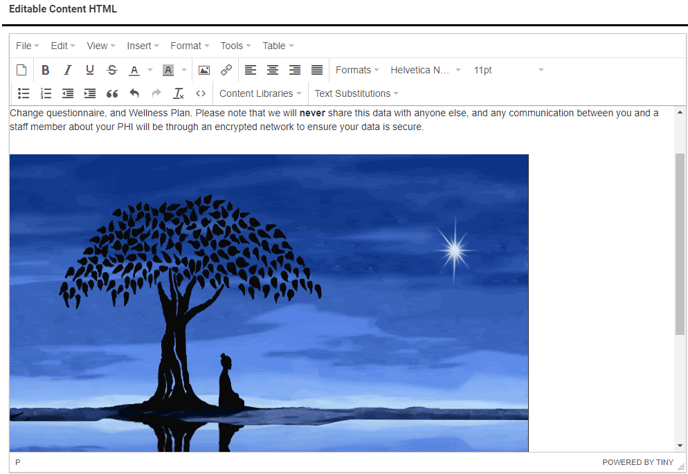Toggle bullet list formatting

pos(23,94)
